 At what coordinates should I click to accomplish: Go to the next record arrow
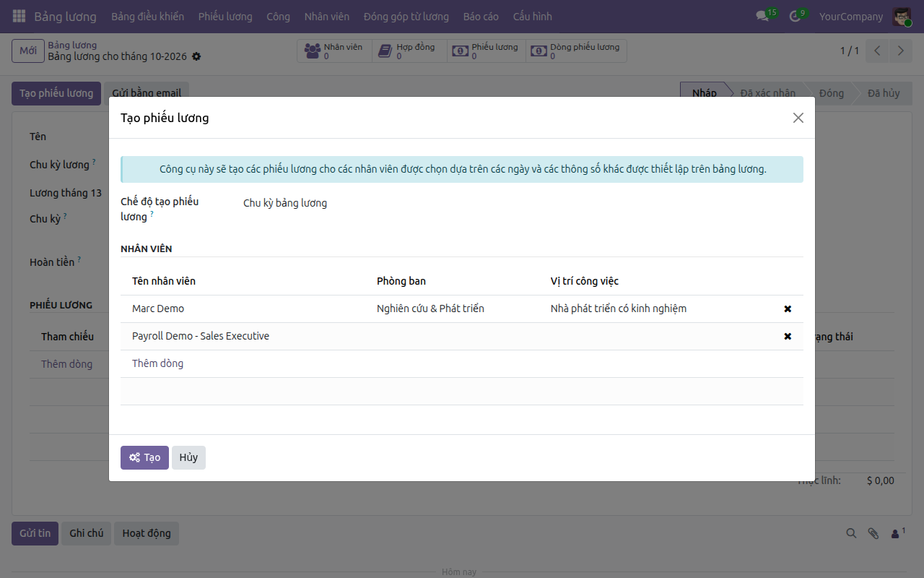click(900, 51)
